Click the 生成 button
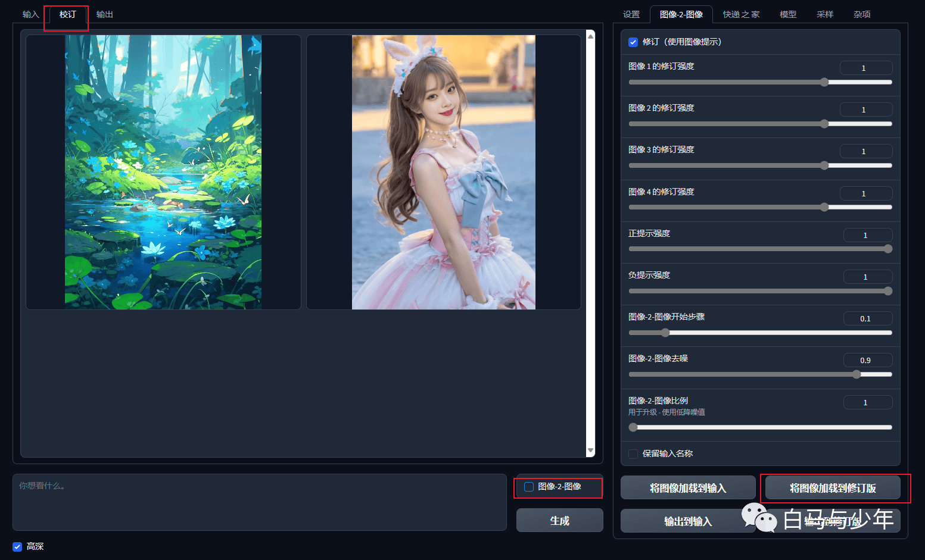The image size is (925, 560). tap(560, 521)
